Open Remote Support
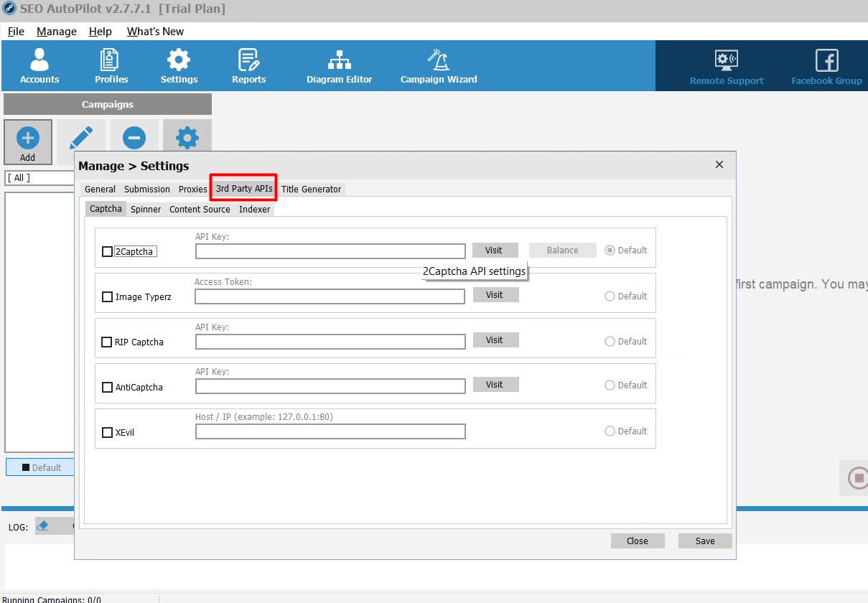Image resolution: width=868 pixels, height=603 pixels. tap(727, 67)
